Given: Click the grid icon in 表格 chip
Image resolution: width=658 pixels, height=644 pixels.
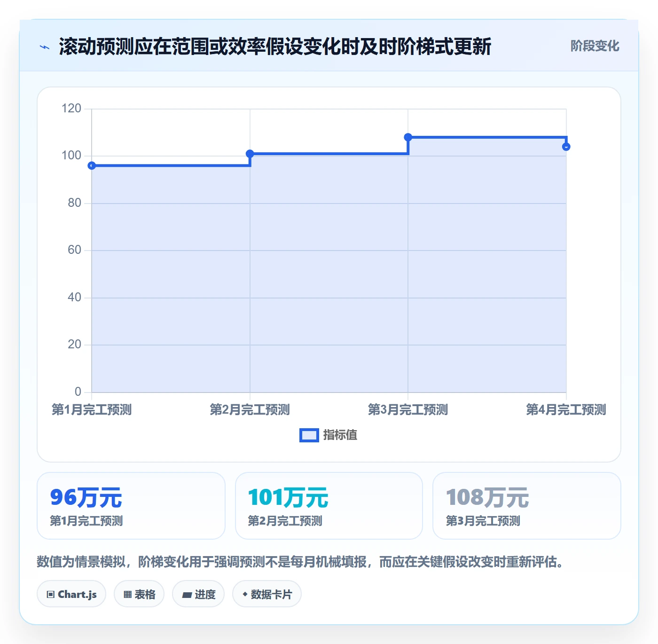Looking at the screenshot, I should tap(127, 595).
